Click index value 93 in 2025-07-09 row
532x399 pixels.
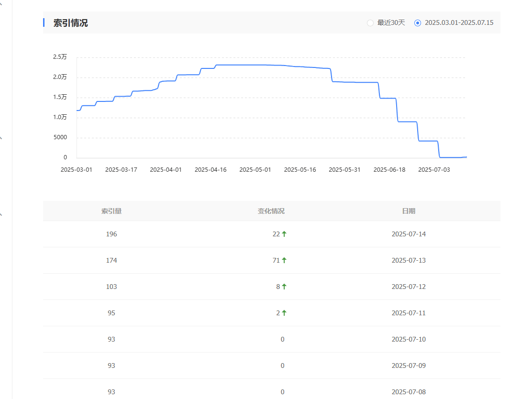pyautogui.click(x=111, y=366)
